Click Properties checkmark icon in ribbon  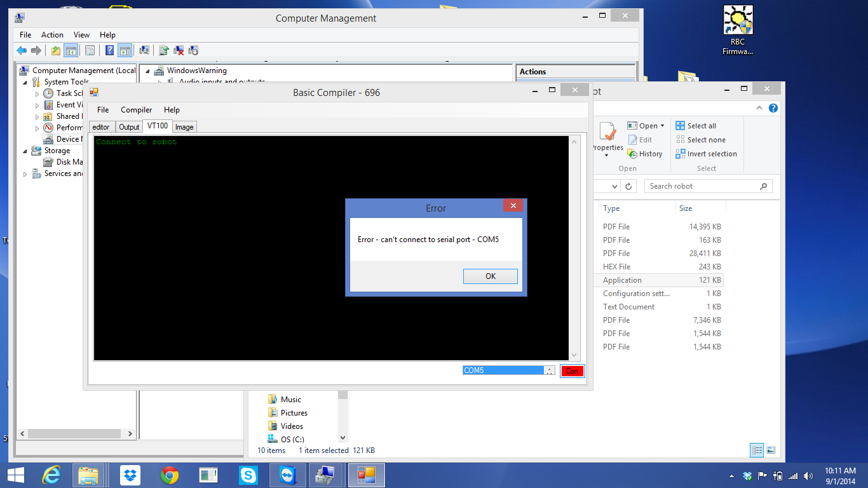point(608,132)
